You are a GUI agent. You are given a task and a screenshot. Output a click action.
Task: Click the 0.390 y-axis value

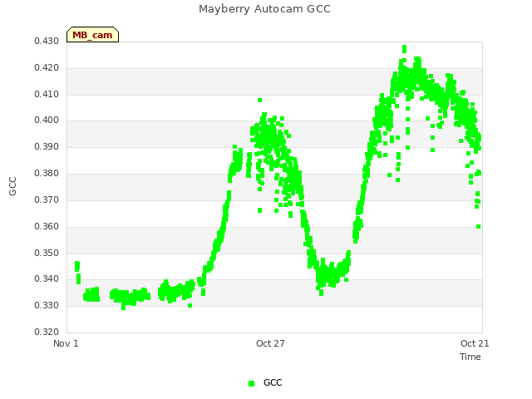tap(47, 147)
